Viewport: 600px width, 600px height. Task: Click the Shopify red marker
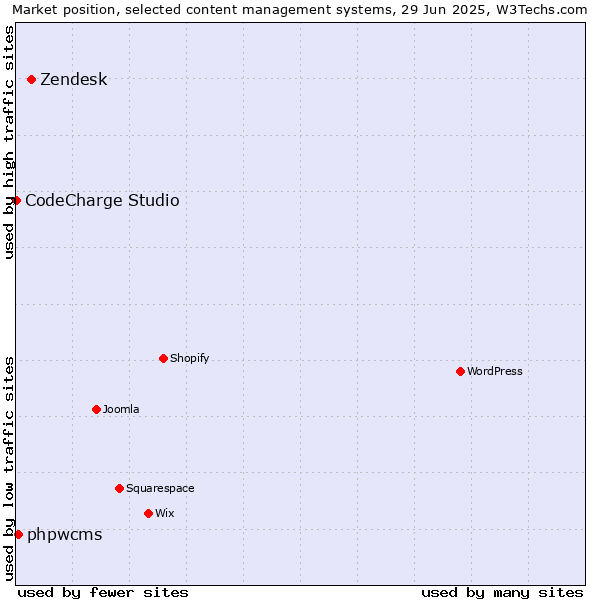(x=163, y=359)
